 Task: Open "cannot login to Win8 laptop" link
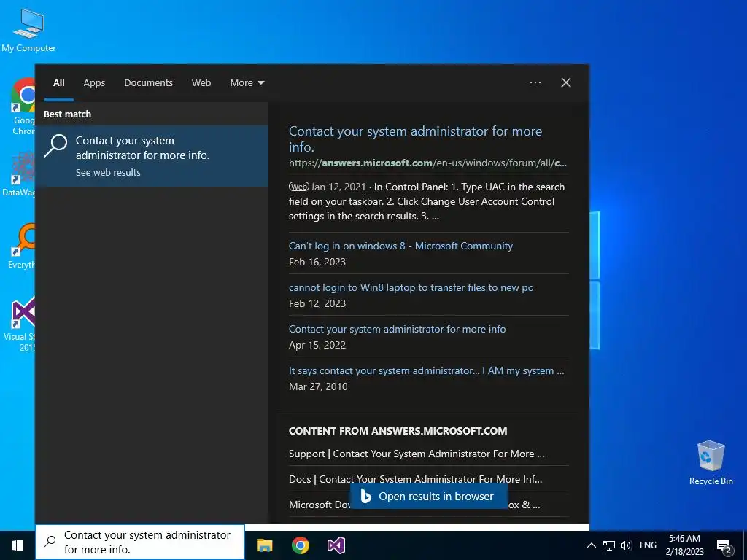click(411, 287)
